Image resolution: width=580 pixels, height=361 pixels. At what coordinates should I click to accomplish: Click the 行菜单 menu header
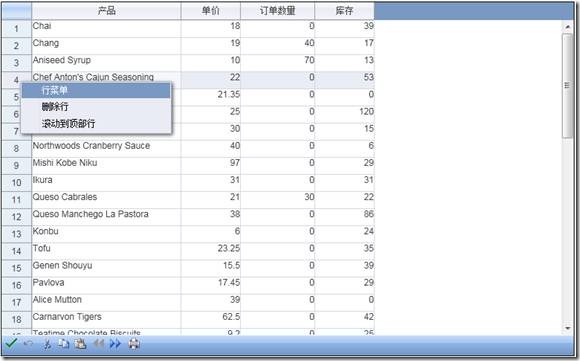point(96,90)
